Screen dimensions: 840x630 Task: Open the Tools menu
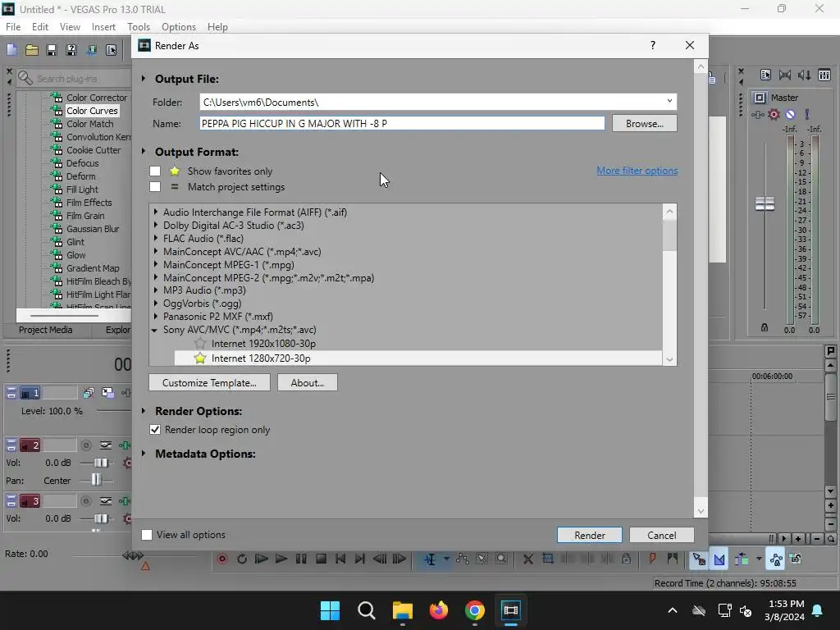pyautogui.click(x=138, y=27)
